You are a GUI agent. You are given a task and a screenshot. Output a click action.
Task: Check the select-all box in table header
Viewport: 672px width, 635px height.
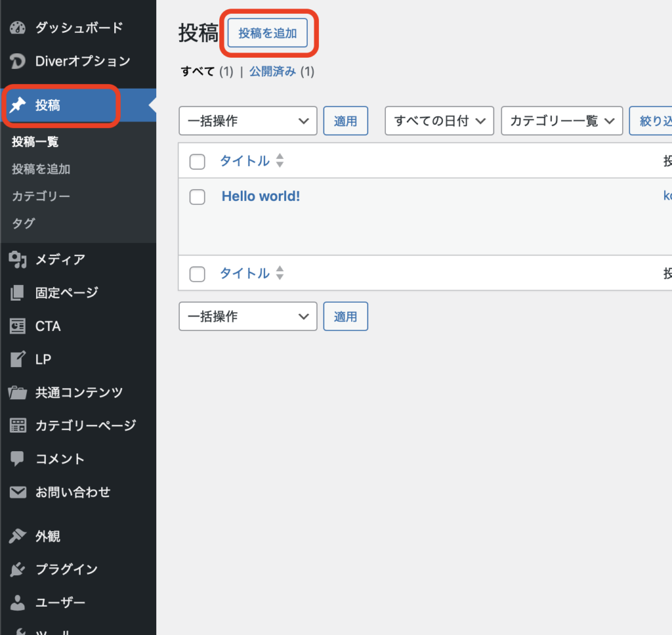click(198, 162)
